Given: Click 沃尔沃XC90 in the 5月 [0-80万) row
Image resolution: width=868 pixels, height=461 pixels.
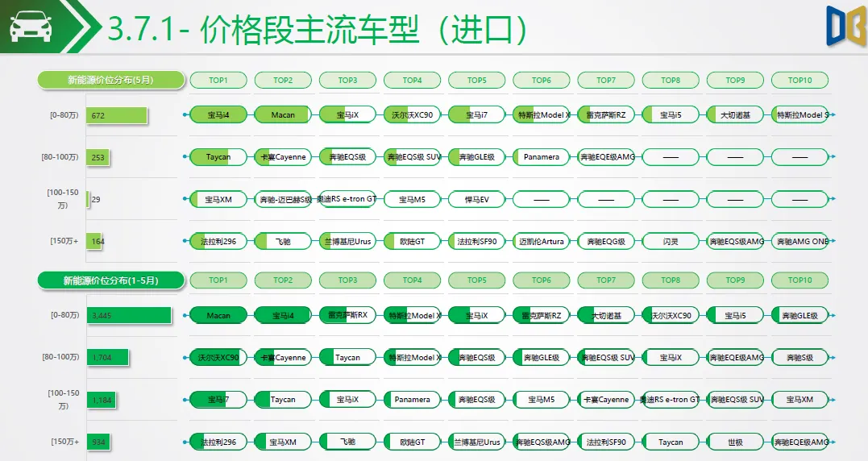Looking at the screenshot, I should pos(413,115).
